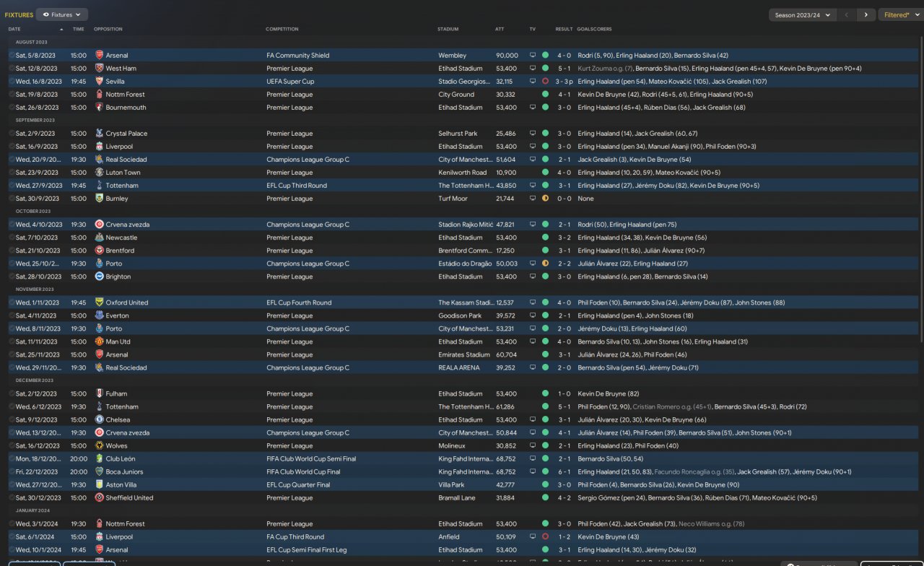Click the 3 - 2 result against Newcastle

click(564, 238)
